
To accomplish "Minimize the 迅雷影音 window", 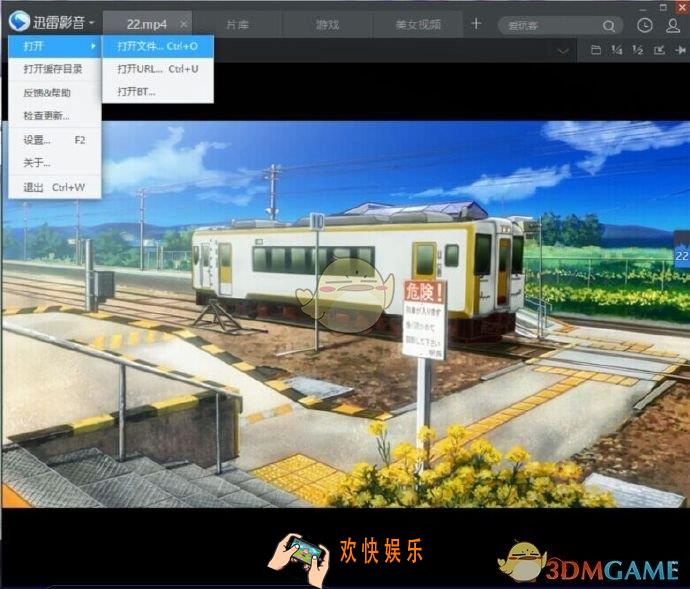I will pos(644,8).
